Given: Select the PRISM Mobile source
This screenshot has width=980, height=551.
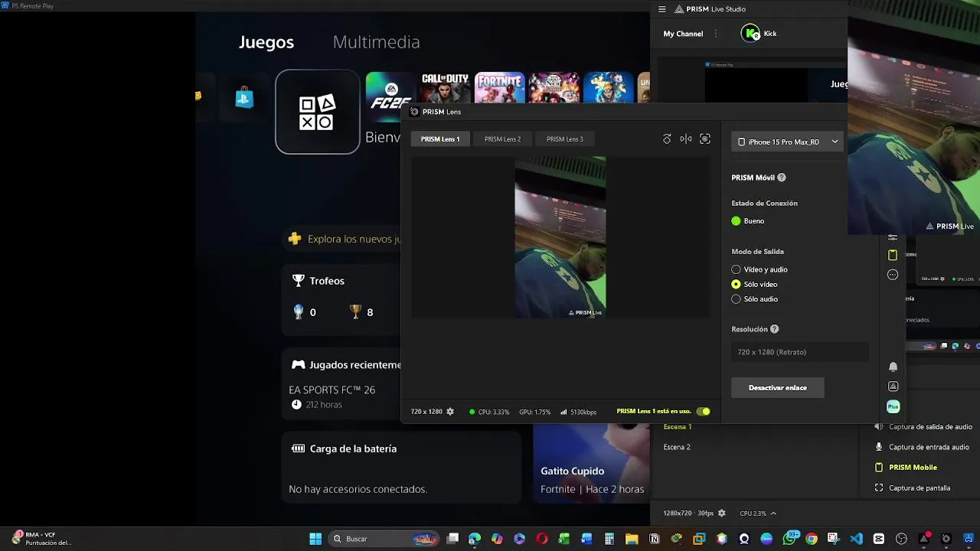Looking at the screenshot, I should [906, 468].
